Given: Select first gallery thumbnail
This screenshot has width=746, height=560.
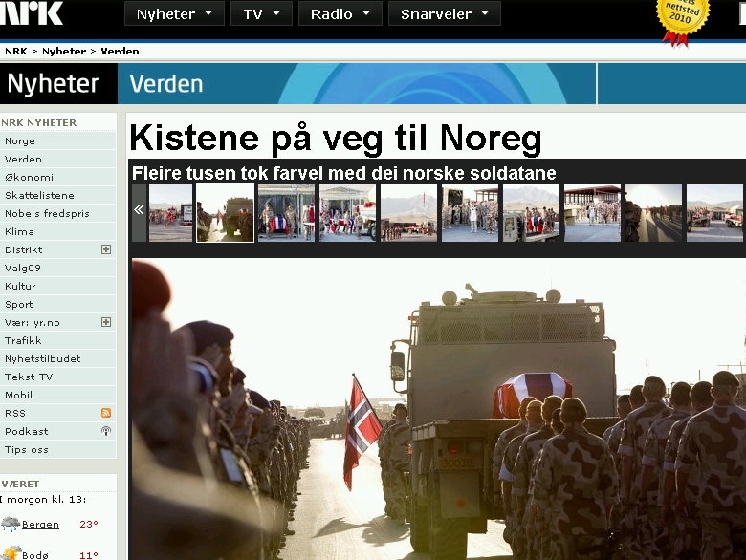Looking at the screenshot, I should click(x=171, y=213).
